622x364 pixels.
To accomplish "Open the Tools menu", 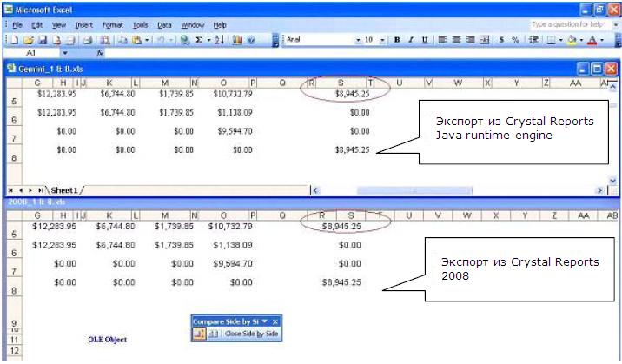I will (x=140, y=25).
